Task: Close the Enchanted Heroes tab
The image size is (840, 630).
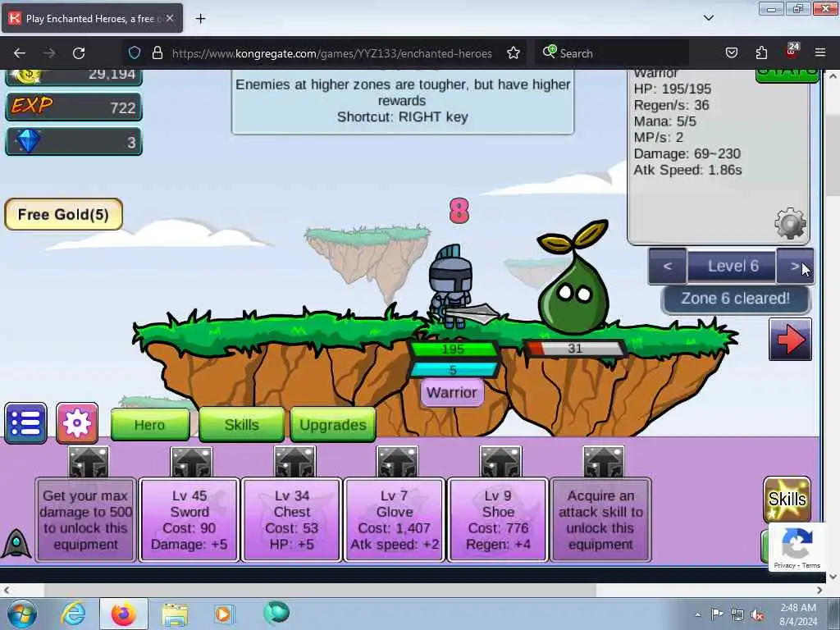Action: point(169,18)
